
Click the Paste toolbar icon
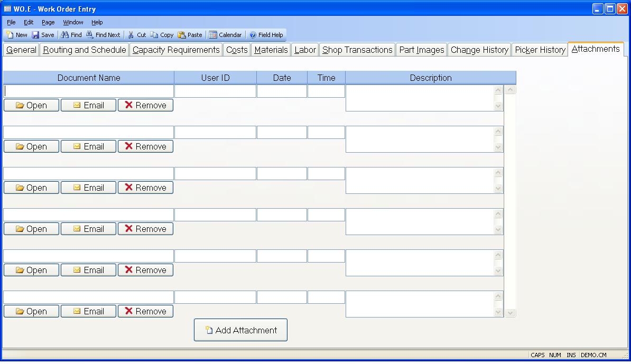click(x=182, y=35)
